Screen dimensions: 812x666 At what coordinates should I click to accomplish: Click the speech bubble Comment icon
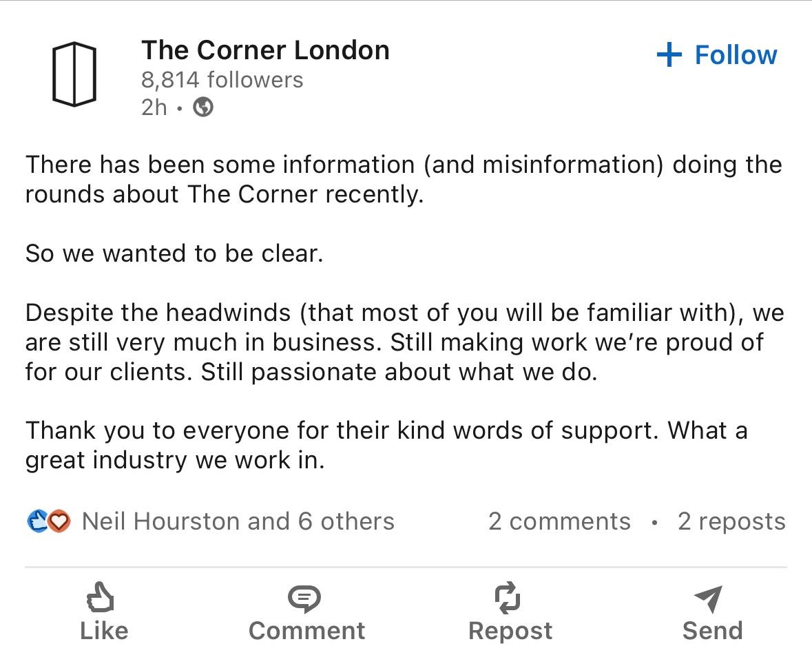coord(304,598)
